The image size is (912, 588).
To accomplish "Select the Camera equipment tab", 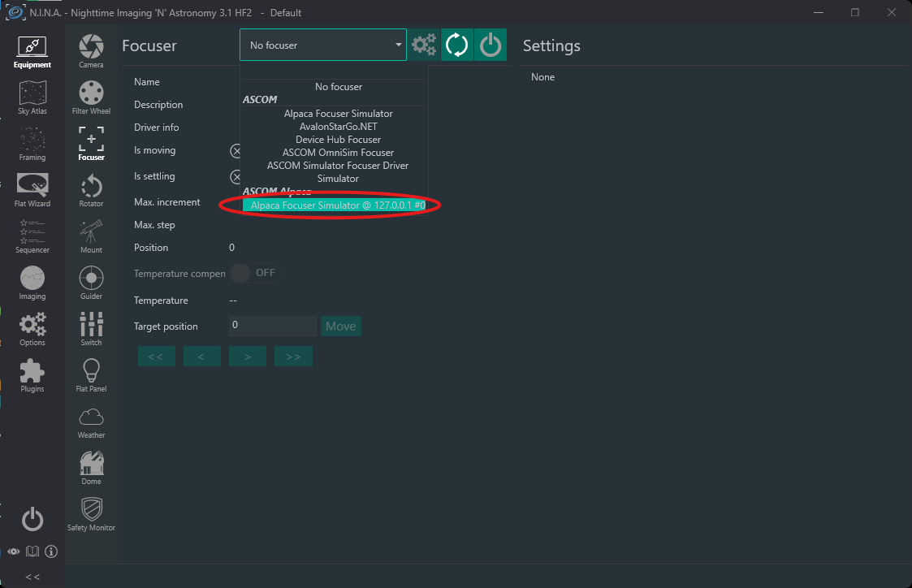I will [91, 52].
